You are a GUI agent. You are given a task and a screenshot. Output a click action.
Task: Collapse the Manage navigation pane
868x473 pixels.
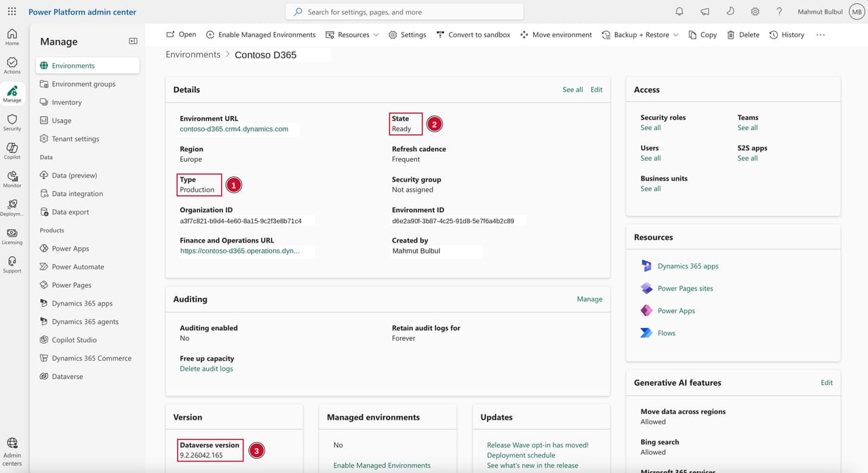click(x=133, y=41)
